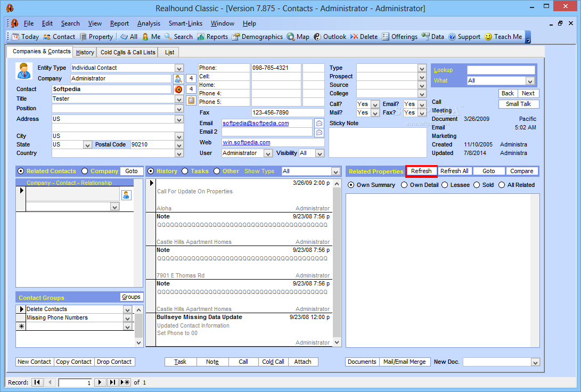Click the send email icon beside Email
The image size is (581, 392).
[319, 124]
